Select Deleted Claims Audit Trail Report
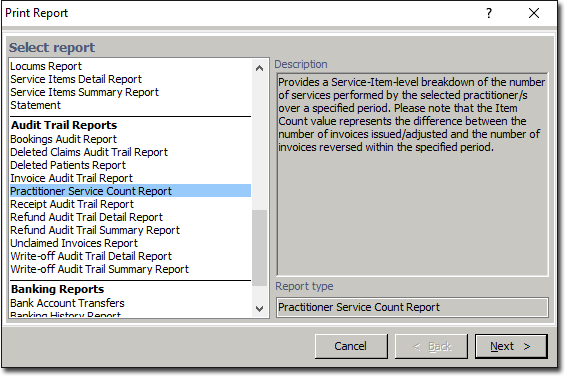The image size is (565, 376). click(89, 152)
